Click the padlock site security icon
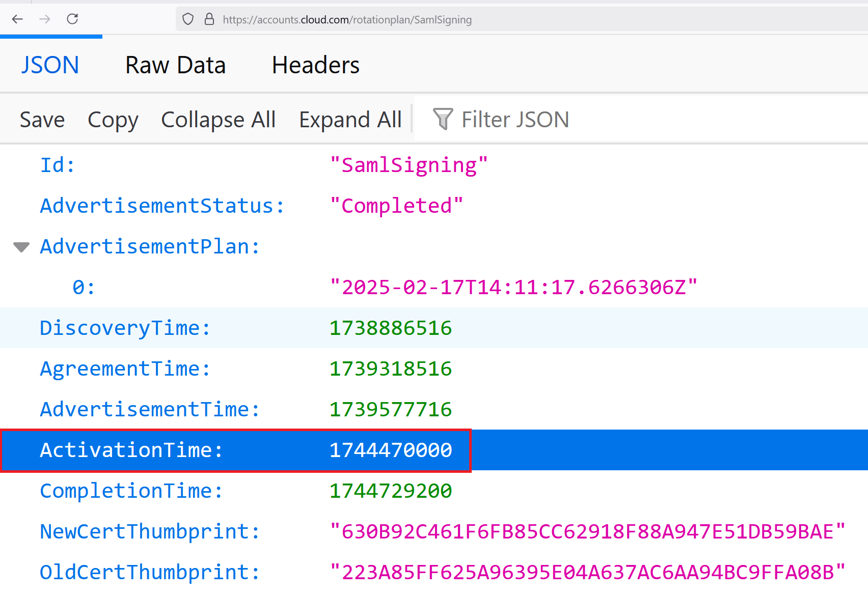 pyautogui.click(x=209, y=19)
